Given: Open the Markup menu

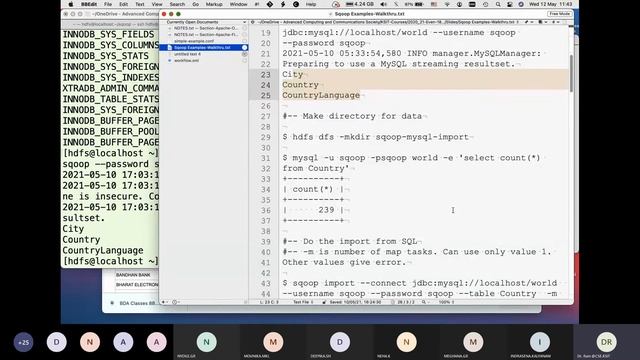Looking at the screenshot, I should click(214, 4).
